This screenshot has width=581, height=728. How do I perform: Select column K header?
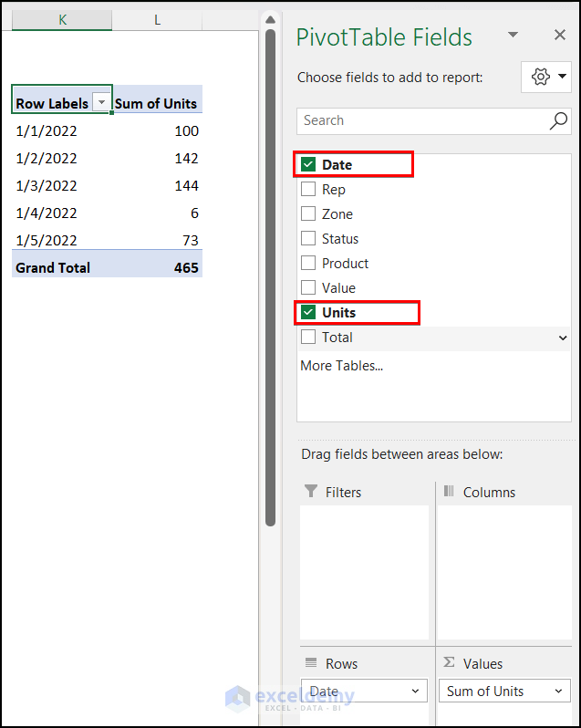(x=62, y=19)
